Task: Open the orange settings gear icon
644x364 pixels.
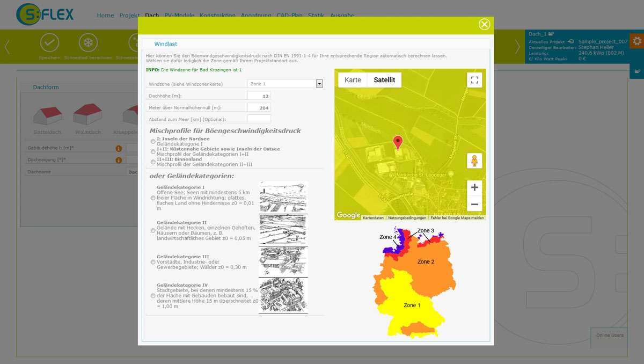Action: 637,41
